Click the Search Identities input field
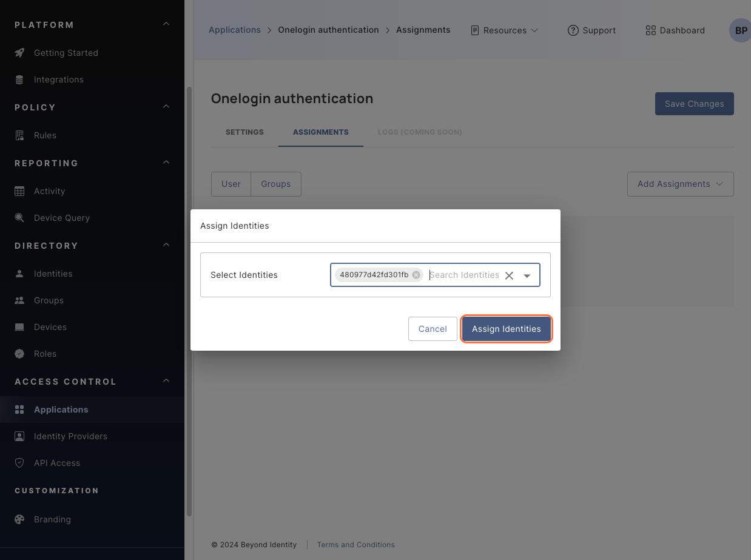 464,275
